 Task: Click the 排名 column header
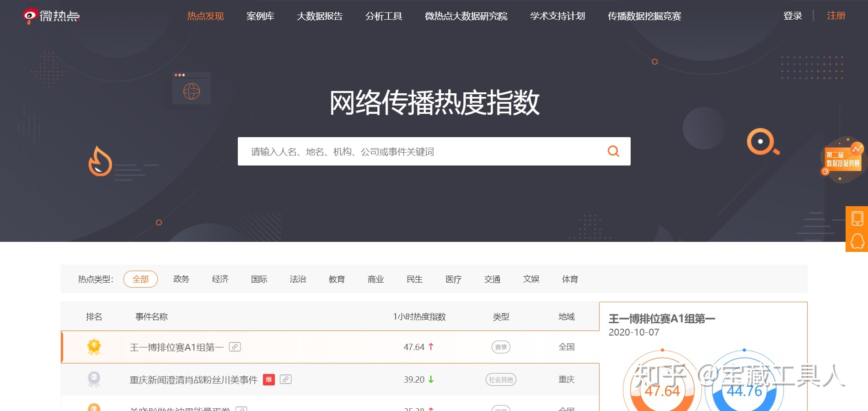coord(94,316)
